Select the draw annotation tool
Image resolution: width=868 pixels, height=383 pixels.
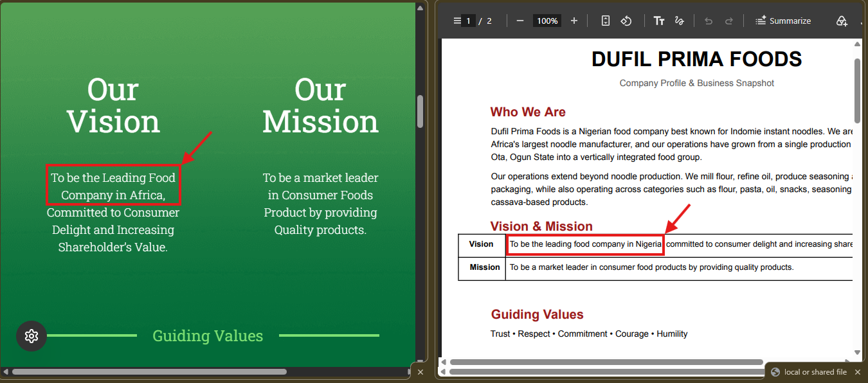[x=679, y=21]
